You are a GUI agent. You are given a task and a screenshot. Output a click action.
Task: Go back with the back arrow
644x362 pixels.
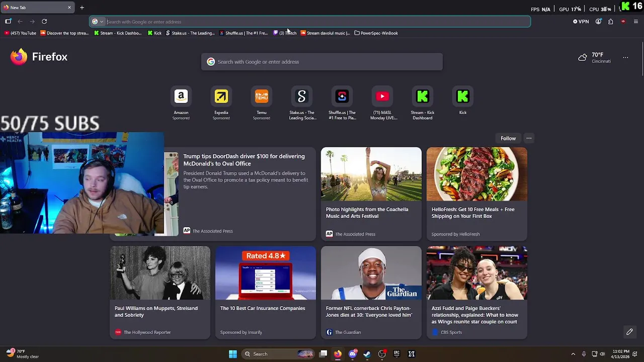[20, 22]
